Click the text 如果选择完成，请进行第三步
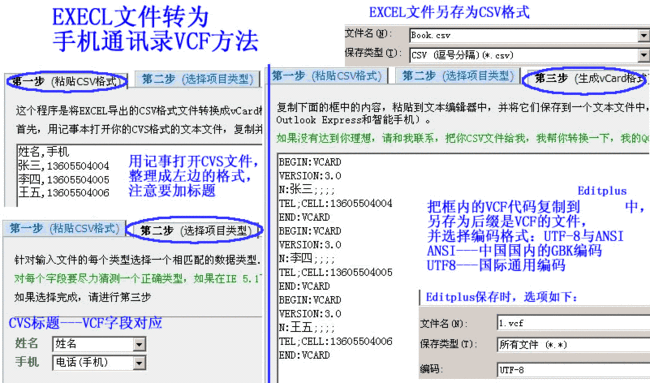 83,297
